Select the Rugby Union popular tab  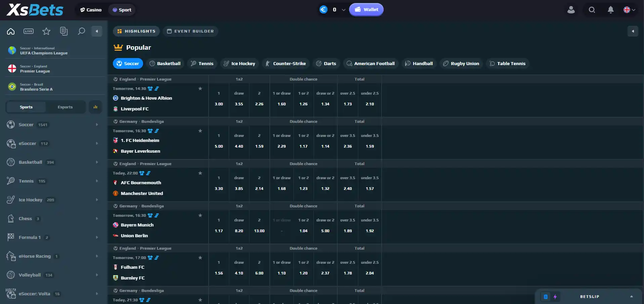461,63
